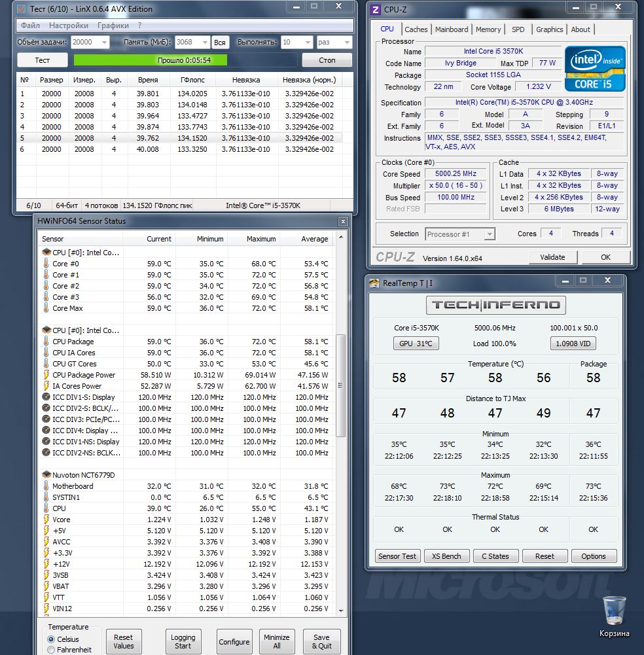Click the TechInferno logo in RealTemp

495,305
